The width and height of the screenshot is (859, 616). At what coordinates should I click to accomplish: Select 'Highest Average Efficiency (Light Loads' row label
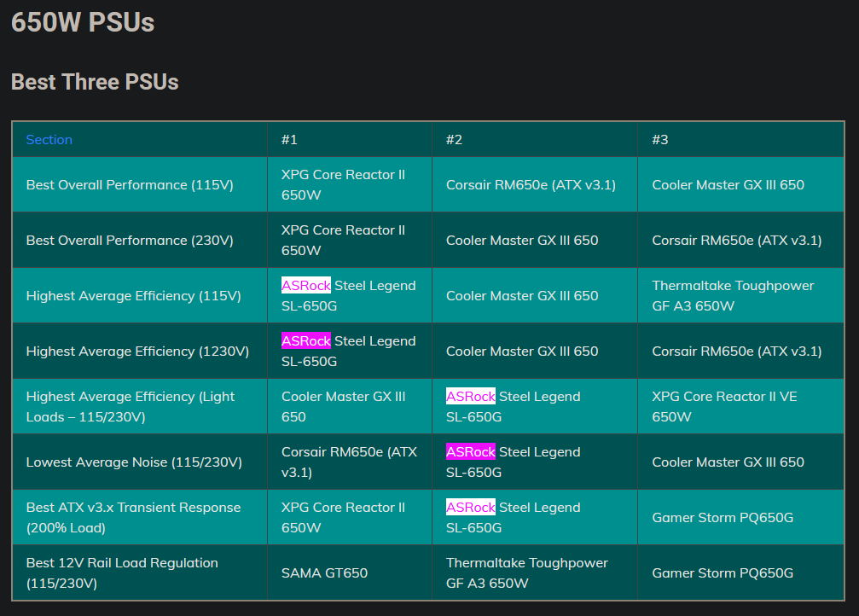[131, 407]
